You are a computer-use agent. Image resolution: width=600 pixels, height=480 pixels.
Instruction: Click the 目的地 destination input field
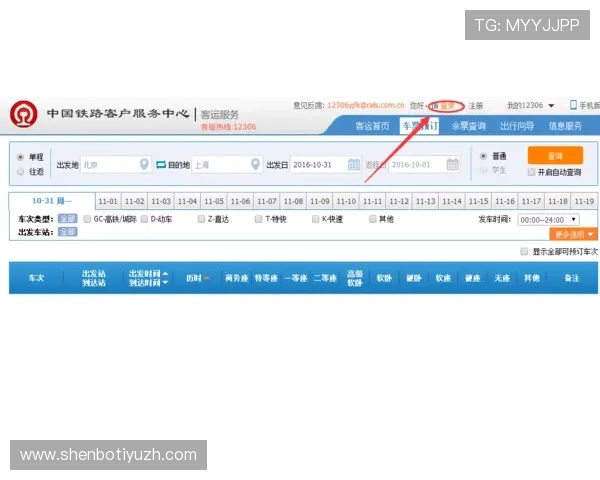pyautogui.click(x=227, y=165)
